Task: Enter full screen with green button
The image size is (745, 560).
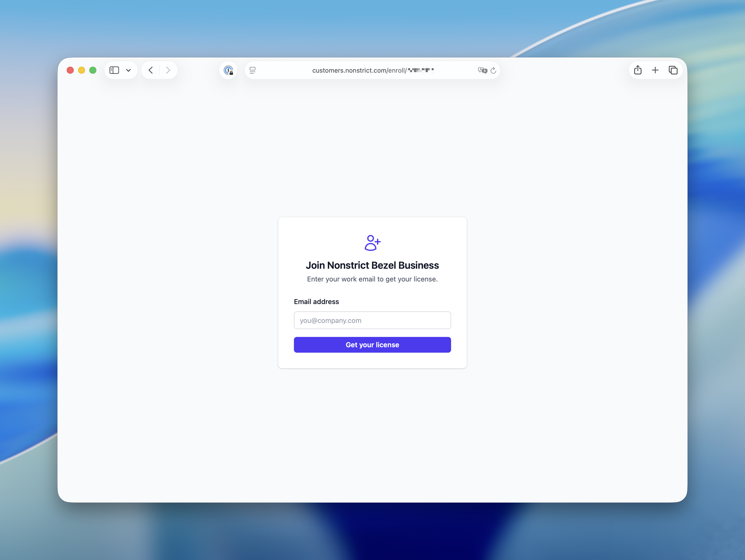Action: (93, 70)
